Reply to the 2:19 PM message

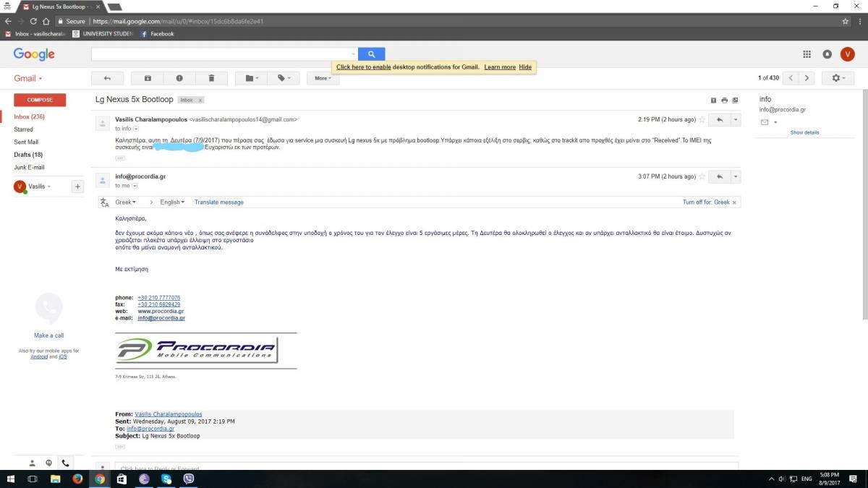tap(719, 119)
